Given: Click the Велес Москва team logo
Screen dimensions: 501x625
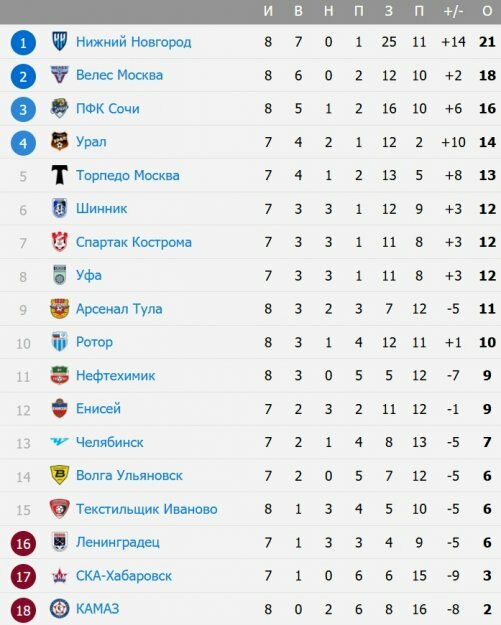Looking at the screenshot, I should pos(59,75).
